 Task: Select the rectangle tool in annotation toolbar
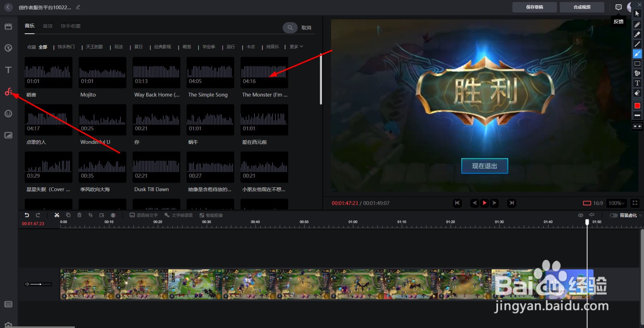coord(637,64)
